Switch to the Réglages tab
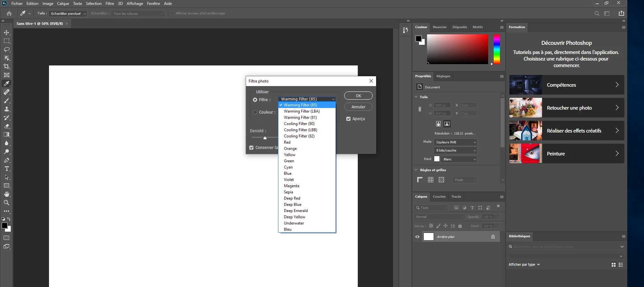This screenshot has width=644, height=287. [x=443, y=76]
